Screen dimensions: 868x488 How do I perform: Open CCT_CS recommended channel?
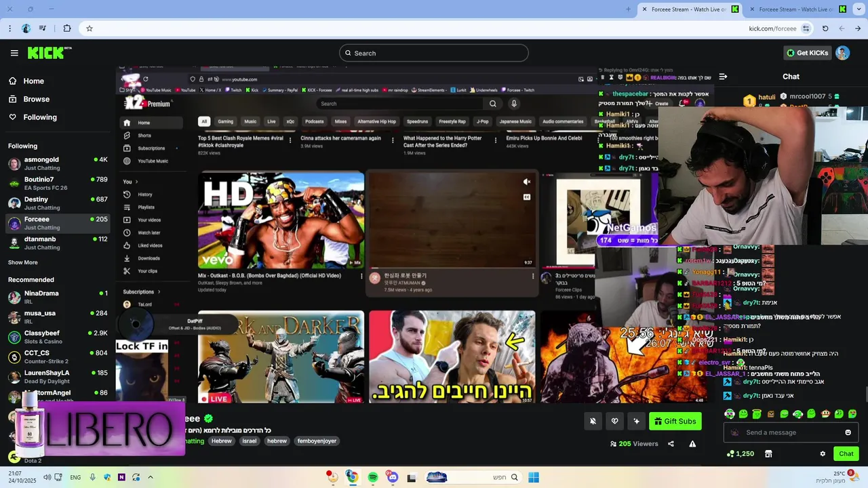[x=58, y=357]
